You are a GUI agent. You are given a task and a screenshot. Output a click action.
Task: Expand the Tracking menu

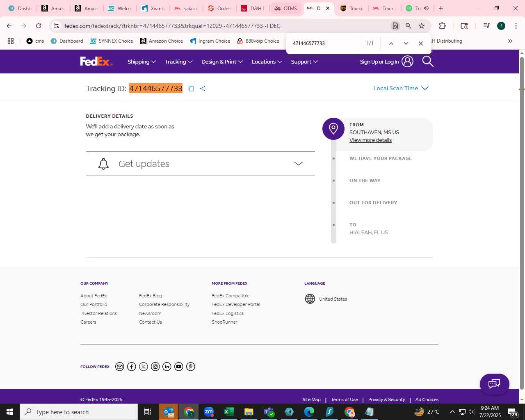[x=179, y=62]
